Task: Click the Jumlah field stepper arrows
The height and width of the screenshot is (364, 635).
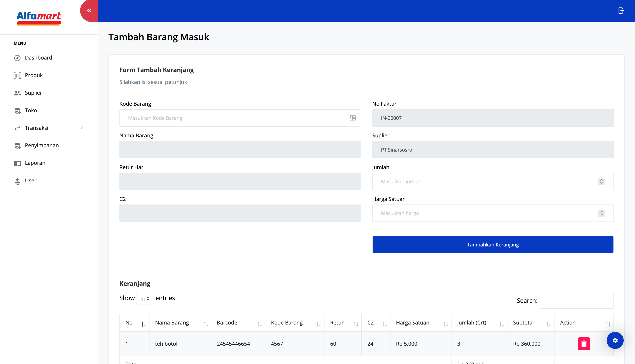Action: [602, 181]
